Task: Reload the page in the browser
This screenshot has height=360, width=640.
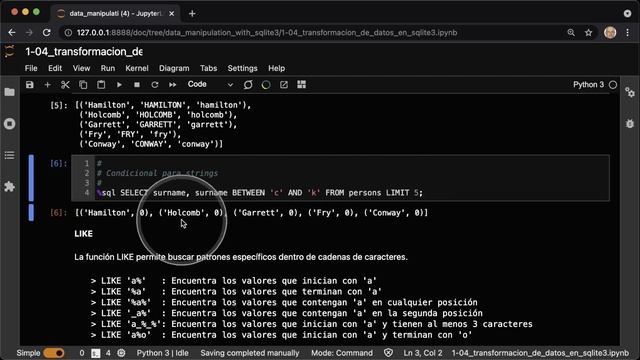Action: tap(47, 33)
